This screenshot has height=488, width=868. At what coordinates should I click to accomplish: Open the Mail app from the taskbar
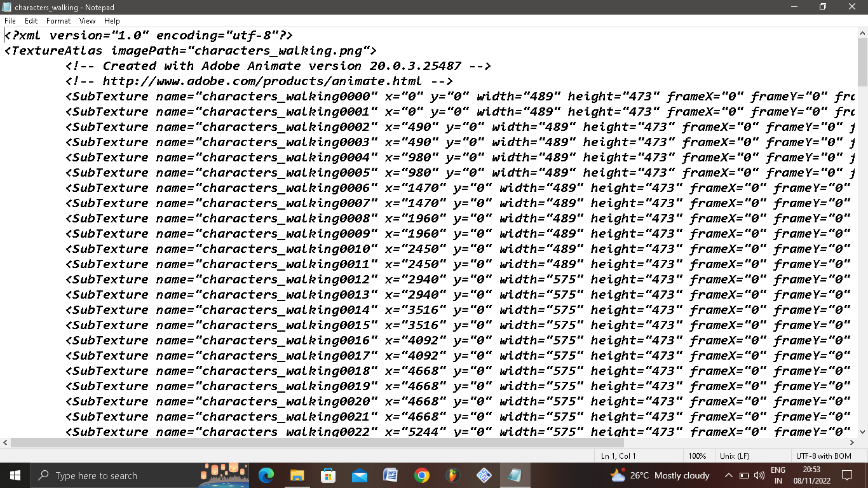click(359, 475)
